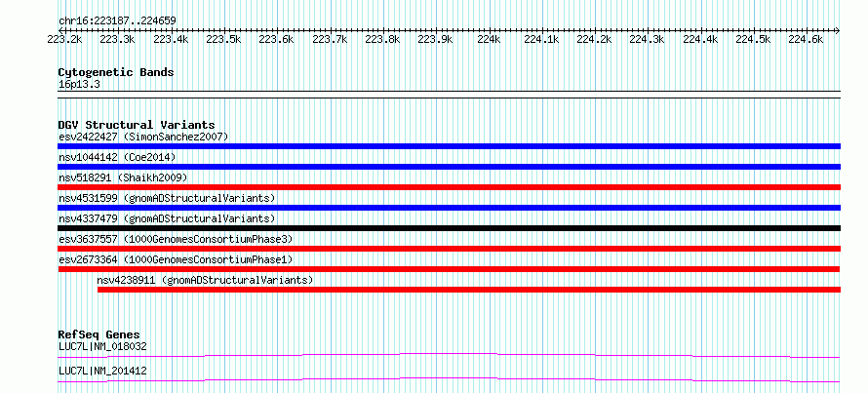Click the 223.3k ruler tick label
Viewport: 868px width, 393px height.
[x=118, y=39]
